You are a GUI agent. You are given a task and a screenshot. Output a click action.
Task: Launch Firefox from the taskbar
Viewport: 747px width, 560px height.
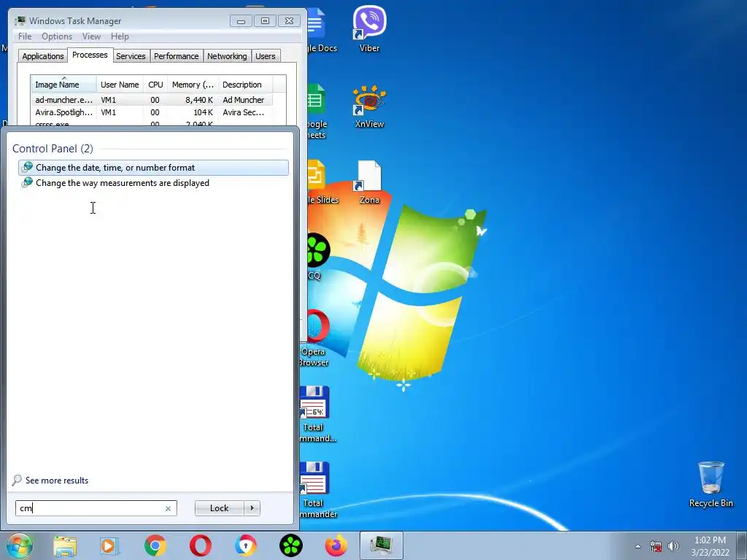click(x=336, y=545)
